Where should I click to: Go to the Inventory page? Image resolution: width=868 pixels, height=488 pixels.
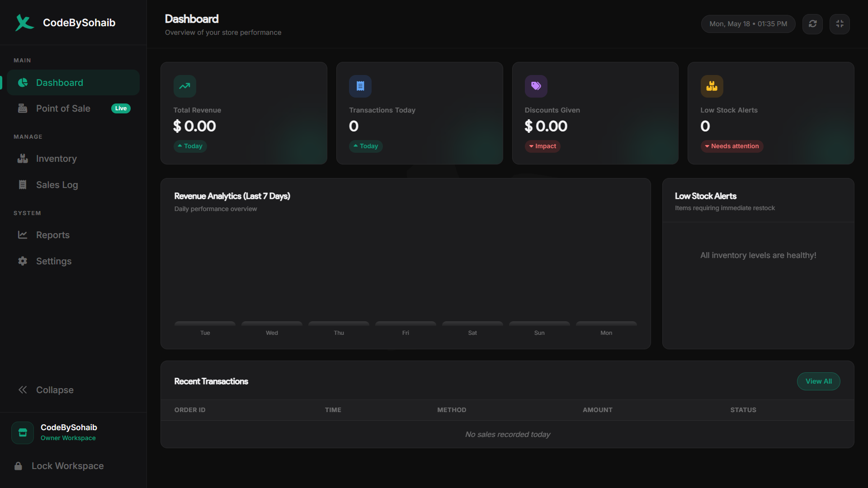tap(73, 159)
